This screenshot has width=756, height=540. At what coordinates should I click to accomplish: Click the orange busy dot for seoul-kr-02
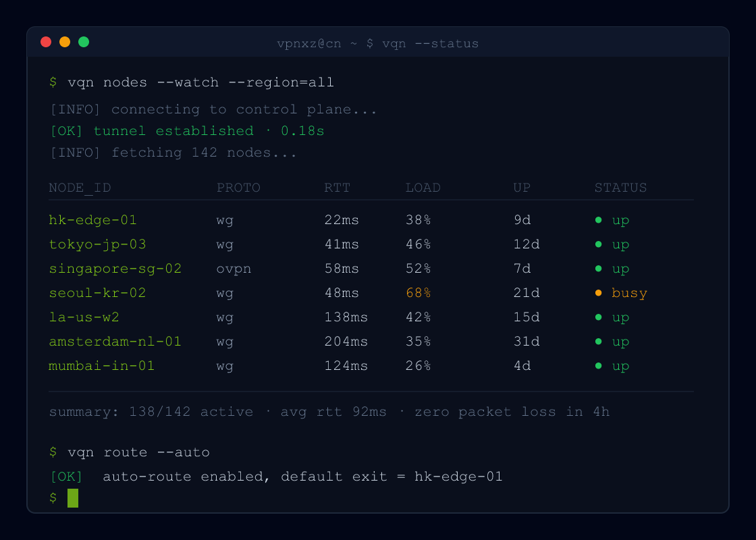pos(598,293)
